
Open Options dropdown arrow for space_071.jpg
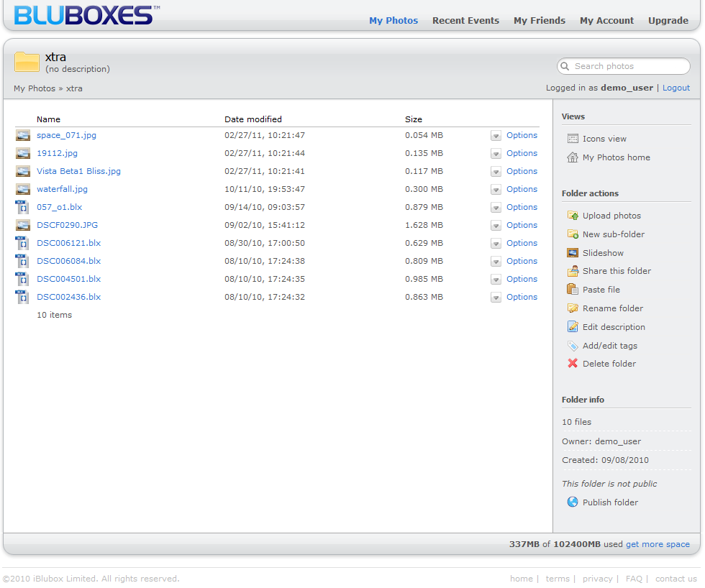point(496,136)
